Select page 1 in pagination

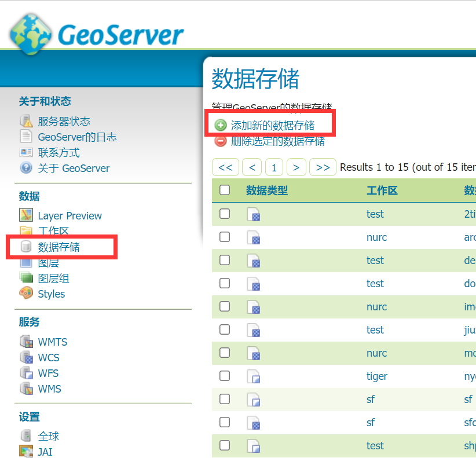[274, 167]
